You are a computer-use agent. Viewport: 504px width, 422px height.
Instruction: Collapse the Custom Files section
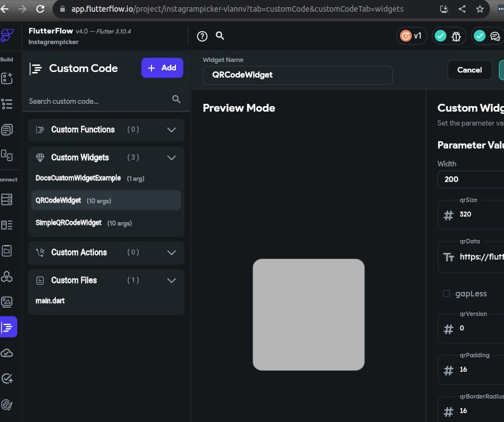[x=172, y=280]
